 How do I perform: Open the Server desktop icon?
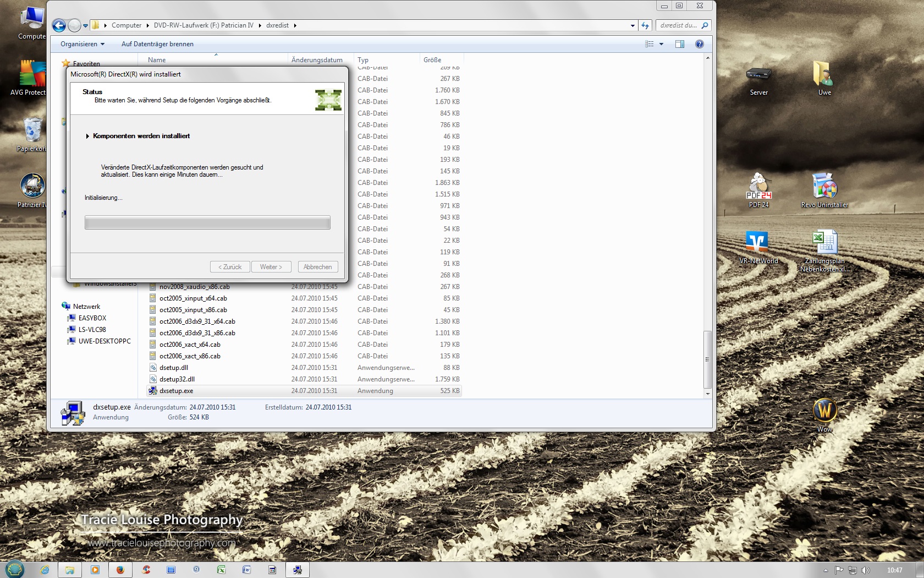pyautogui.click(x=759, y=81)
